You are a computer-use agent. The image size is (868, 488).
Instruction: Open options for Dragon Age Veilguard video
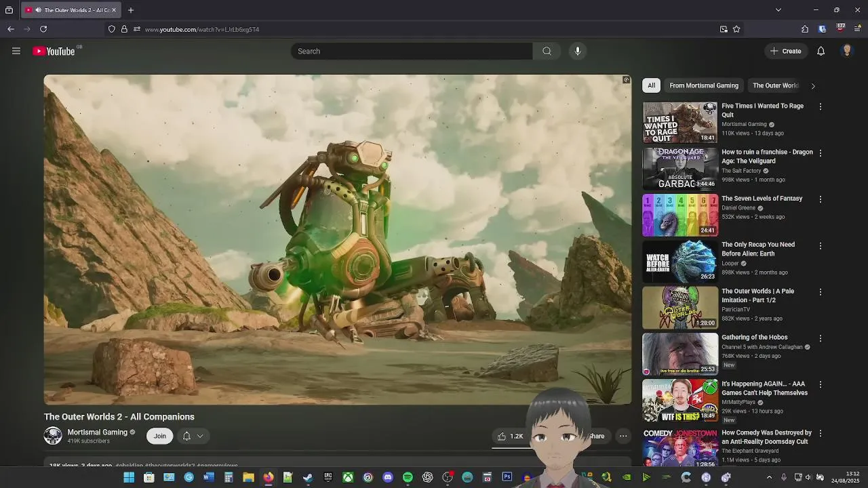[x=821, y=153]
